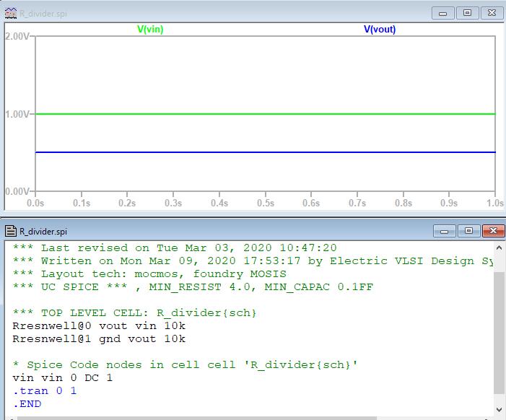Click the 1.00V label on the vertical axis
Image resolution: width=506 pixels, height=420 pixels.
click(x=16, y=114)
